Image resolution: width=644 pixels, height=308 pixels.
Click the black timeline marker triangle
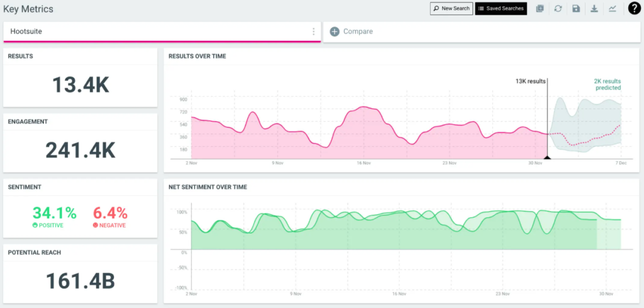coord(547,157)
